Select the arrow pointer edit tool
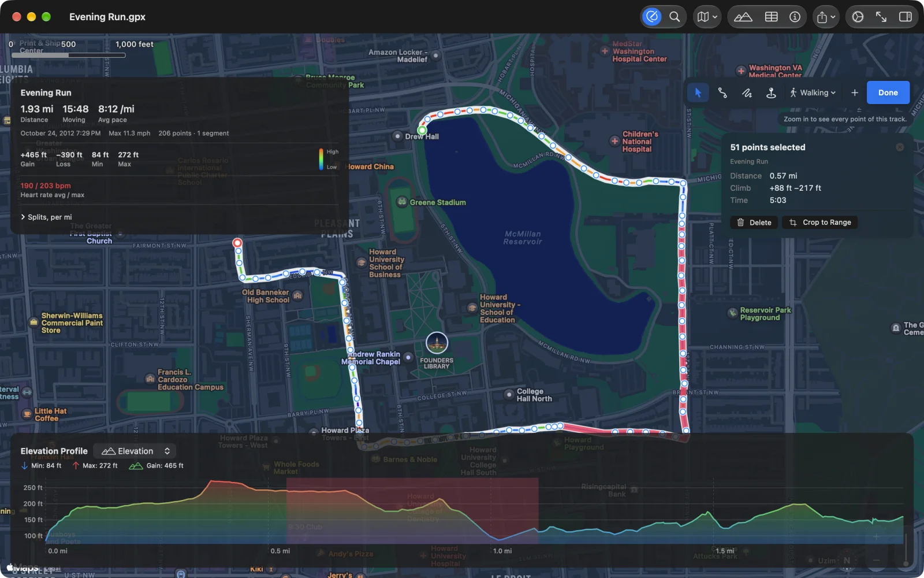Viewport: 924px width, 578px height. click(x=698, y=92)
